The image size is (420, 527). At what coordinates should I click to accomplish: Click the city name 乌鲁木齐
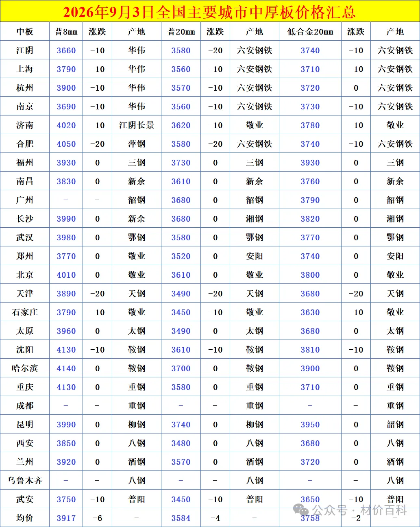[25, 481]
